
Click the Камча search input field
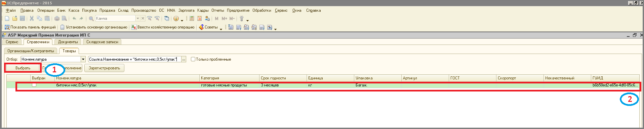pyautogui.click(x=115, y=18)
